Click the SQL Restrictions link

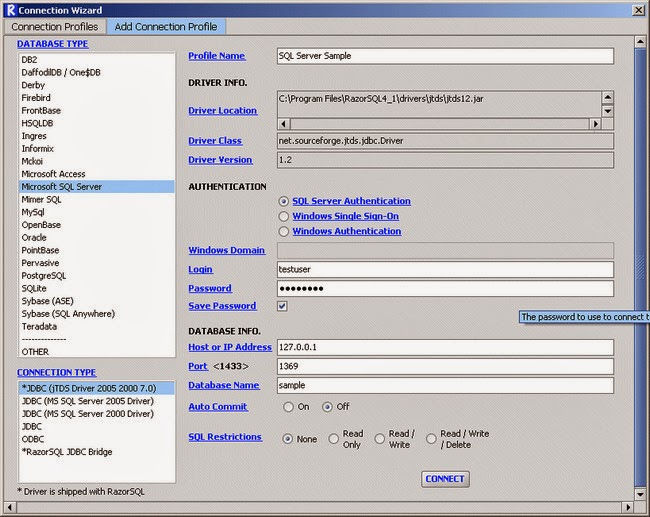point(225,437)
